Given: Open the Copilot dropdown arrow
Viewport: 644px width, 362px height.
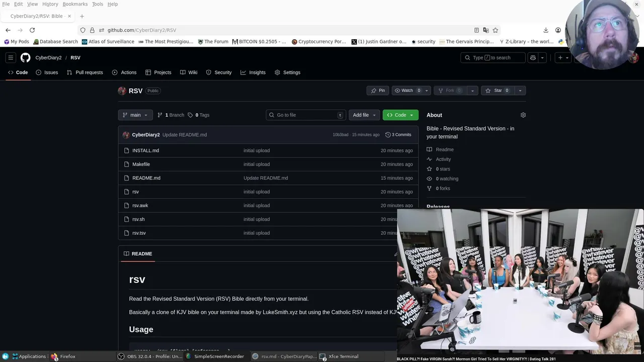Looking at the screenshot, I should [542, 58].
